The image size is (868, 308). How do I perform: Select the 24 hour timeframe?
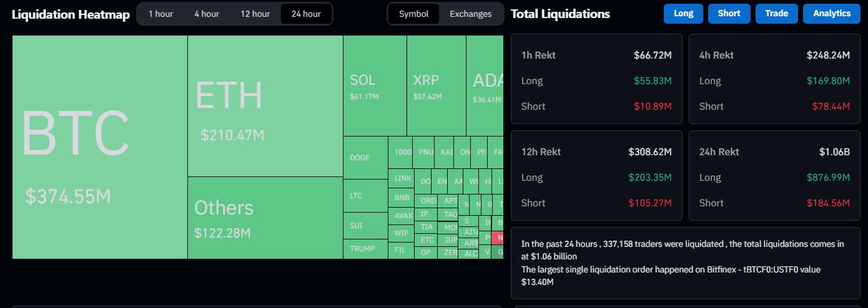coord(306,14)
